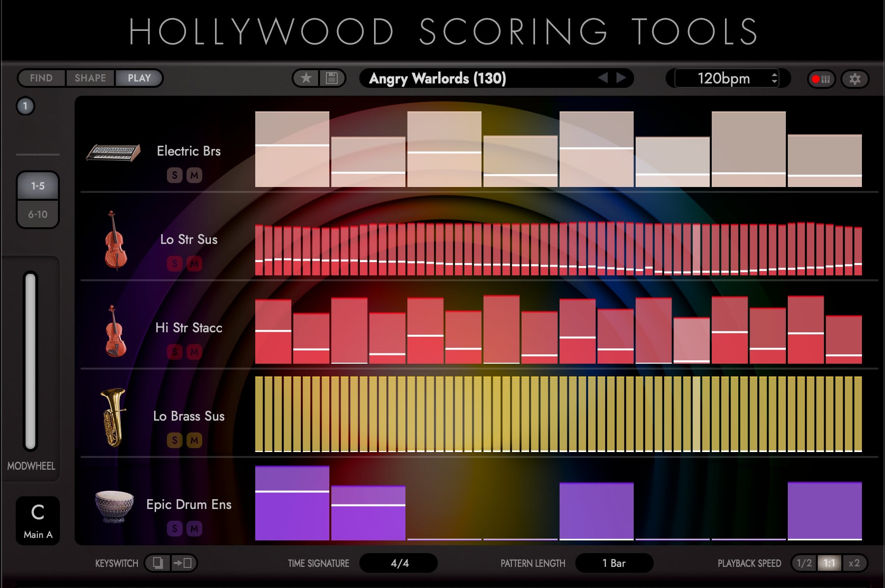Click the Electric Brs keyboard icon
The image size is (885, 588).
pos(113,153)
